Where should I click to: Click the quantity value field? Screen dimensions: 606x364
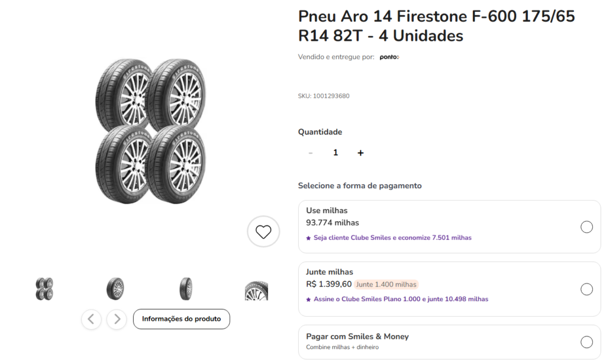[x=336, y=153]
